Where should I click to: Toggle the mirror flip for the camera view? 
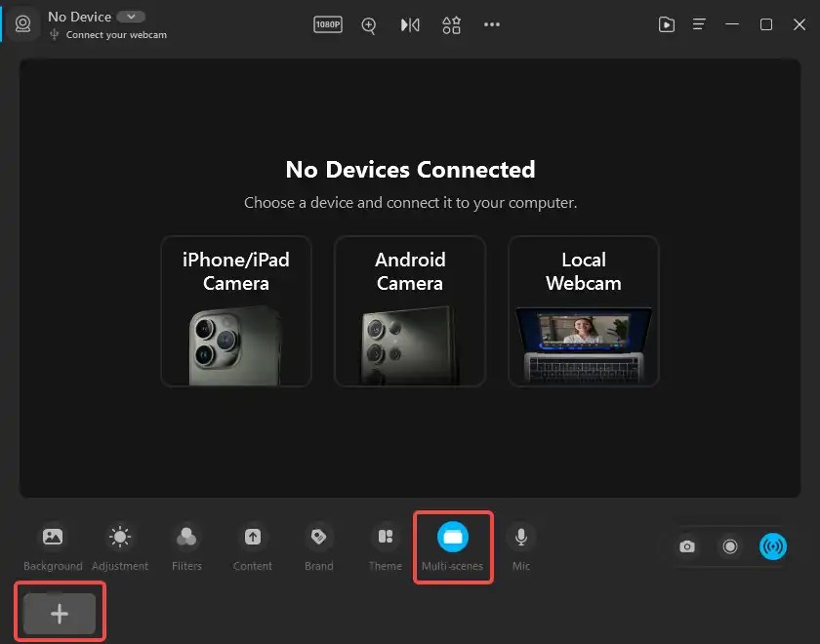410,25
